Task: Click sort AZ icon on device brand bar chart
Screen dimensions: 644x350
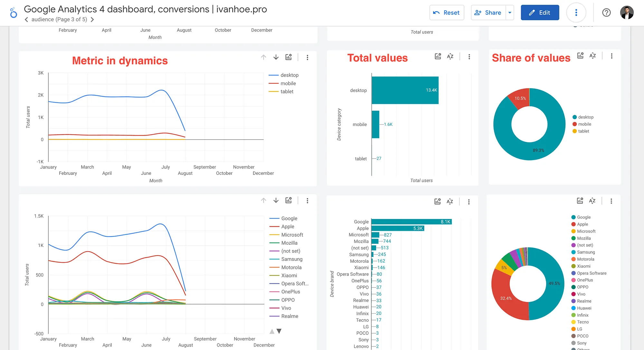Action: click(450, 202)
